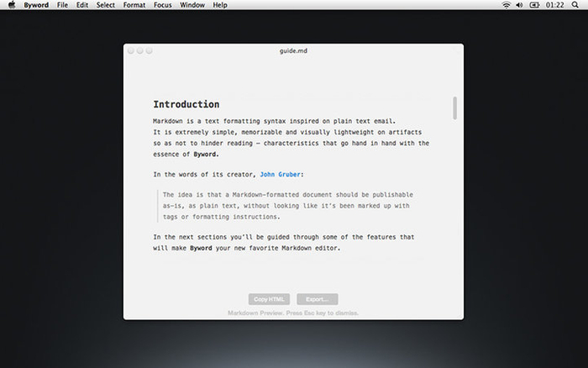Viewport: 588px width, 368px height.
Task: Click the battery status icon
Action: [534, 5]
